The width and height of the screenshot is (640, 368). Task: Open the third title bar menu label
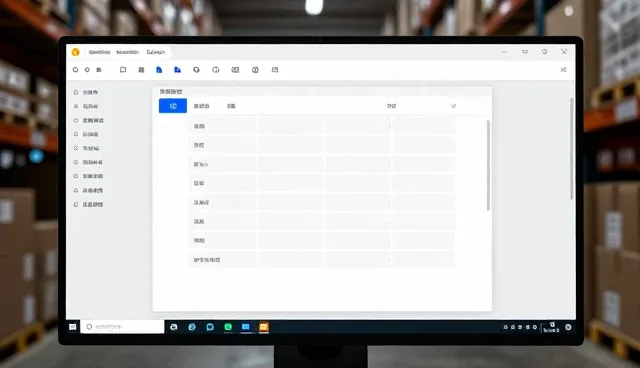[x=156, y=52]
